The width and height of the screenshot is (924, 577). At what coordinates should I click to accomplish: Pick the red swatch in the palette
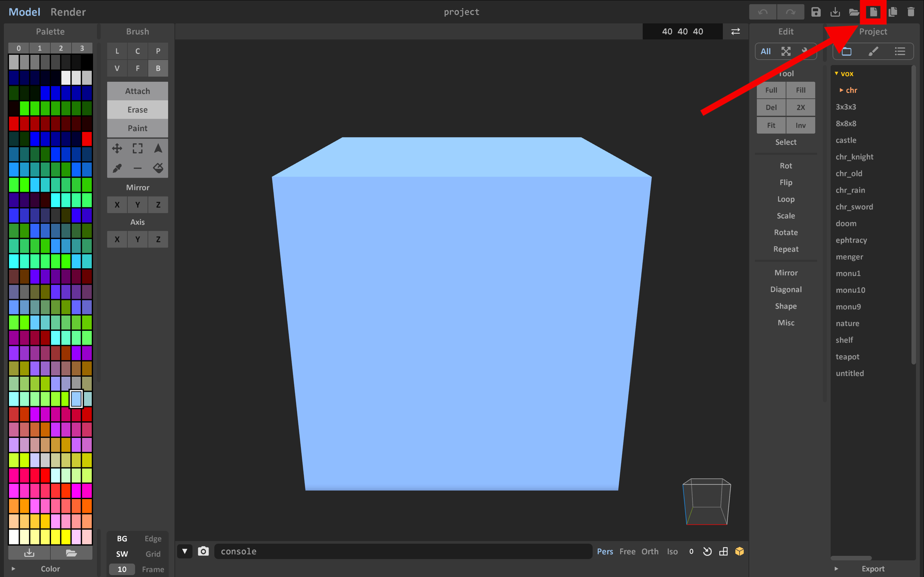[14, 124]
